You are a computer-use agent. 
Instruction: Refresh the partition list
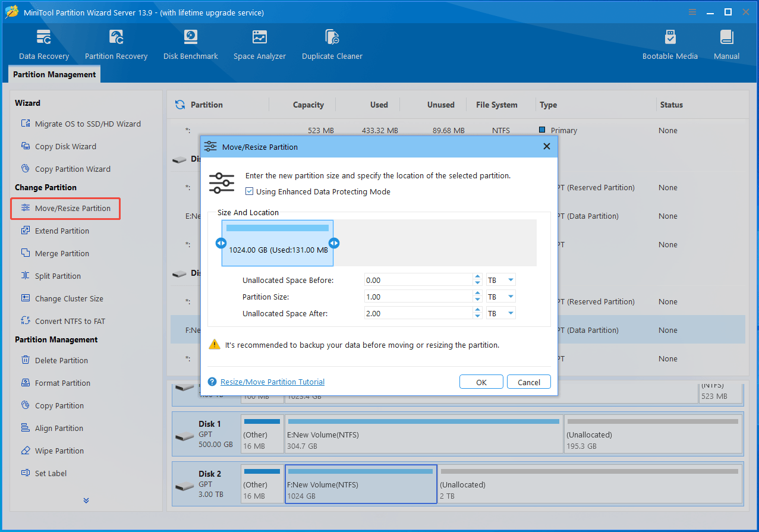(179, 105)
